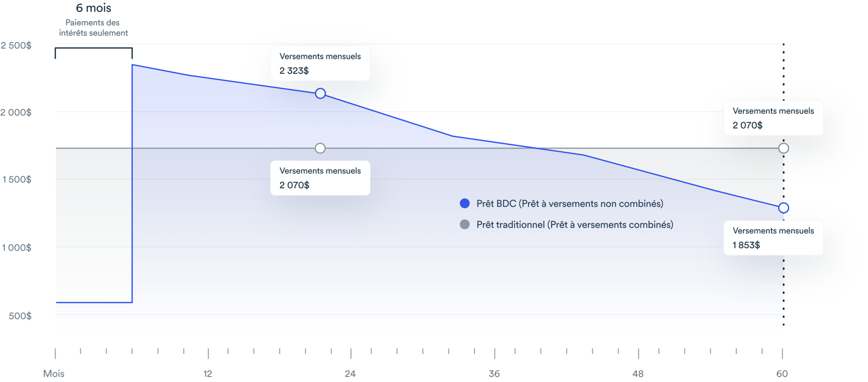This screenshot has height=382, width=868.
Task: Click the 60 label on the month axis
Action: pyautogui.click(x=782, y=374)
